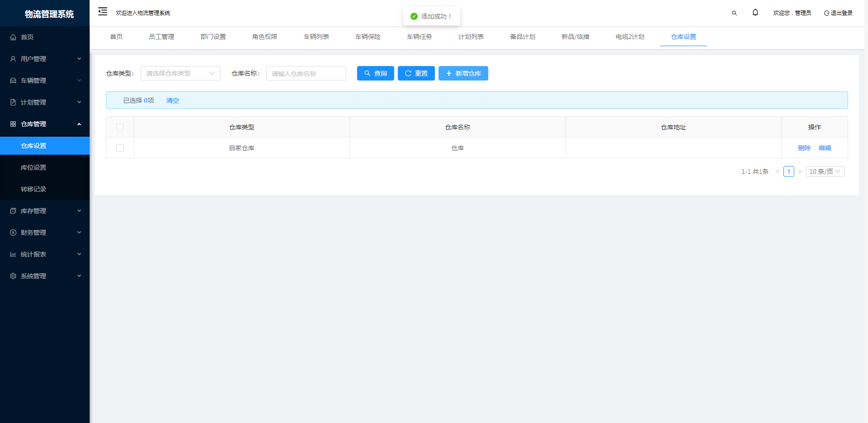The width and height of the screenshot is (868, 423).
Task: Switch to the 电缆2计划 tab
Action: [630, 37]
